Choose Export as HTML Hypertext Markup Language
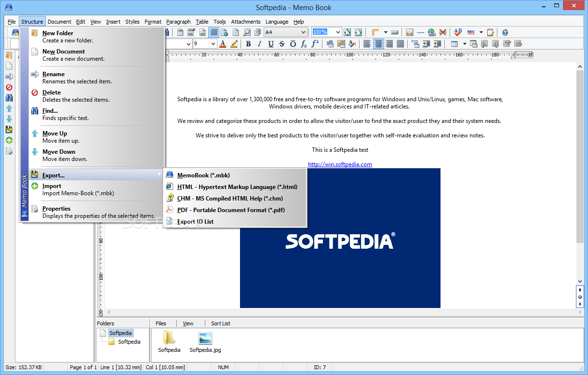 tap(235, 187)
